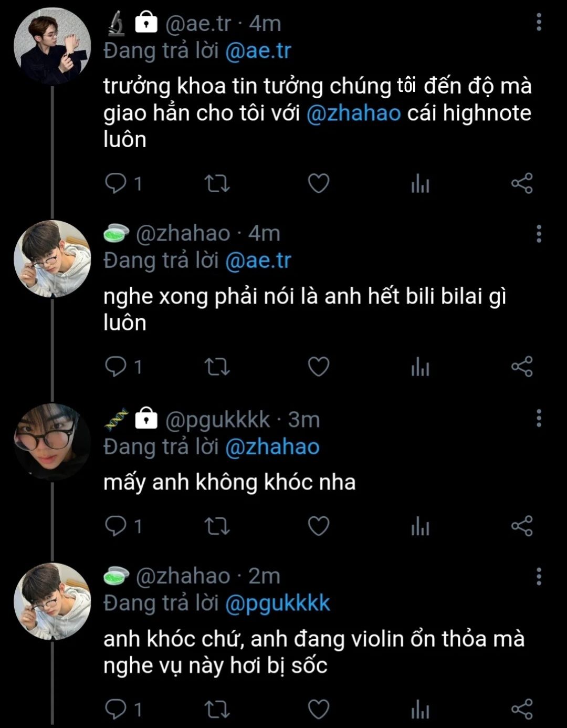567x728 pixels.
Task: View analytics for the "bili bilai" tweet
Action: (x=420, y=367)
